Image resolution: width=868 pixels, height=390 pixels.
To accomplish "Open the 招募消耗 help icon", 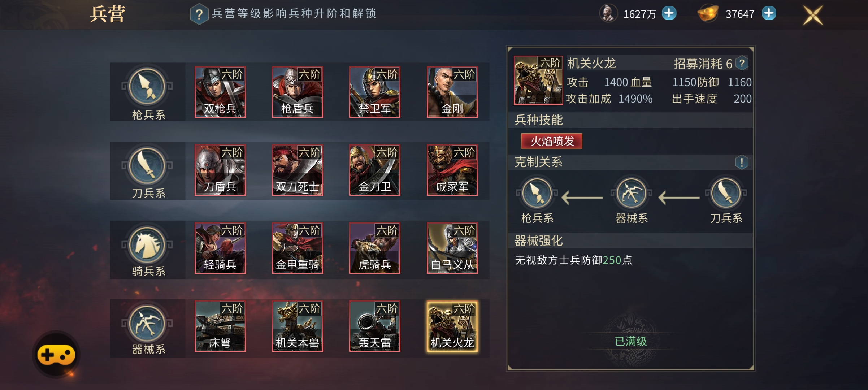I will (x=742, y=64).
